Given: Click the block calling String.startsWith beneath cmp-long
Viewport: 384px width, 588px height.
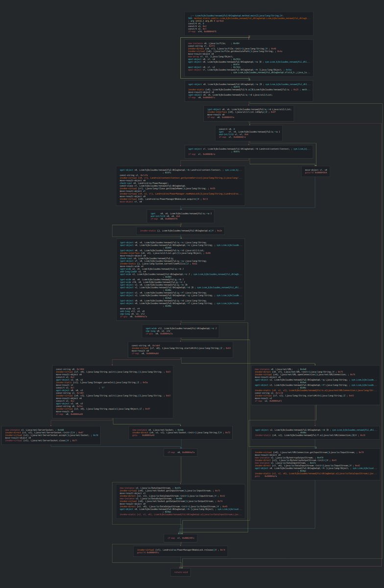Looking at the screenshot, I should 181,348.
